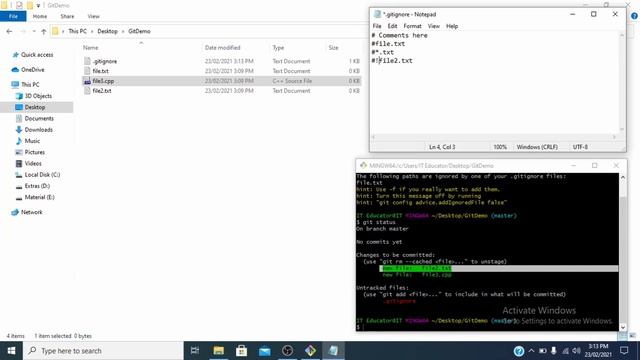This screenshot has height=360, width=640.
Task: Open Local Disk (C:) drive
Action: 42,175
